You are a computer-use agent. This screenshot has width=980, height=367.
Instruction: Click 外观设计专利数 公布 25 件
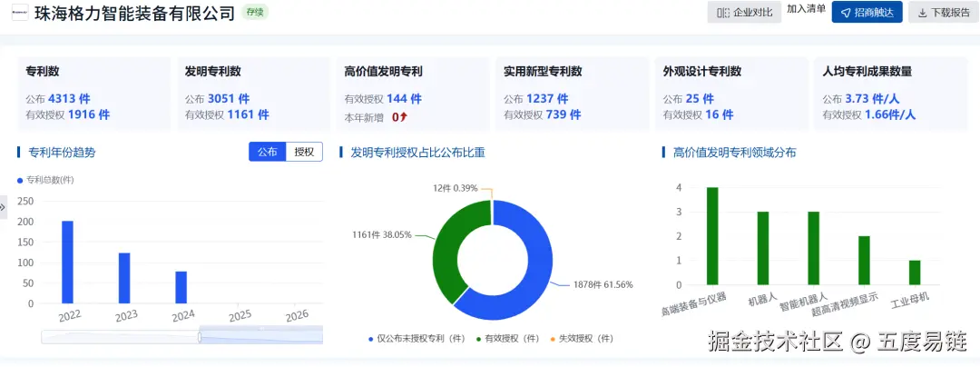coord(700,99)
